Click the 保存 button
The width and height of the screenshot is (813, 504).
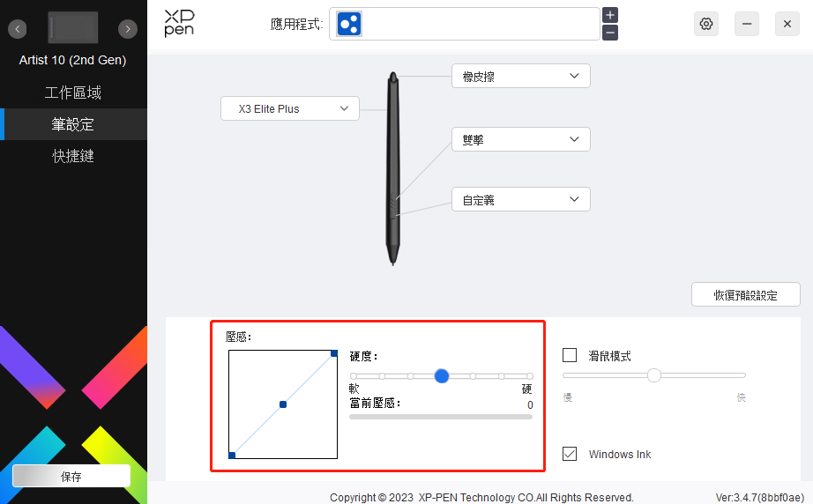pos(71,476)
